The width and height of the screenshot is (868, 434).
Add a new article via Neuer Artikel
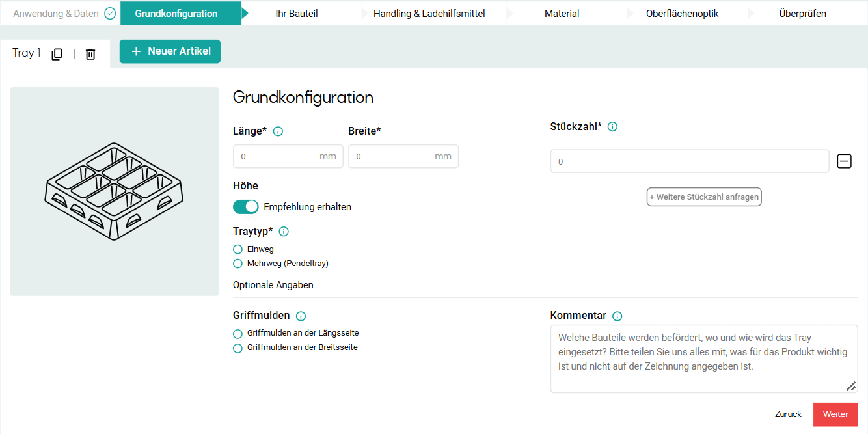[170, 51]
